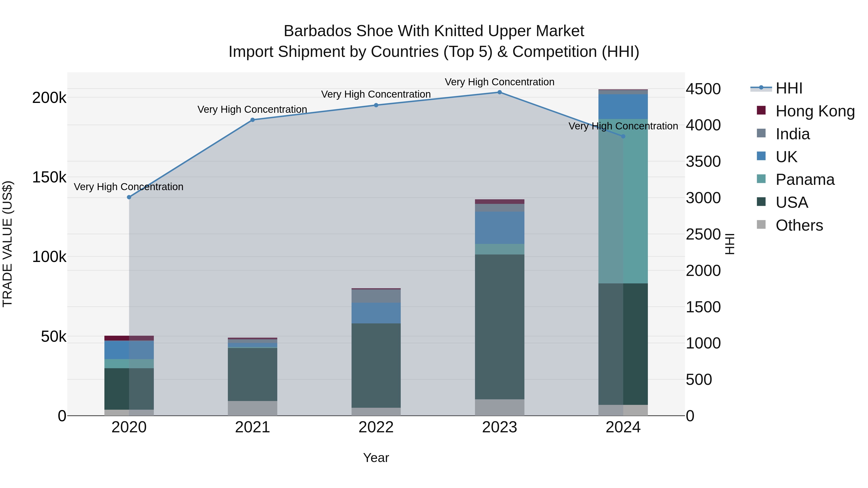The width and height of the screenshot is (868, 488).
Task: Click the 2020 'Very High Concentration' annotation
Action: [129, 187]
